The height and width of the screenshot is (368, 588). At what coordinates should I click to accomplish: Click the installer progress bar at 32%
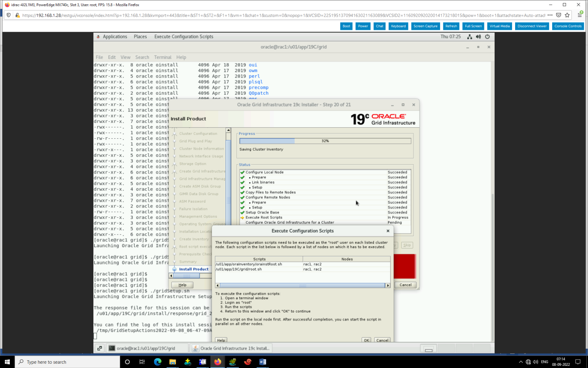[x=325, y=141]
